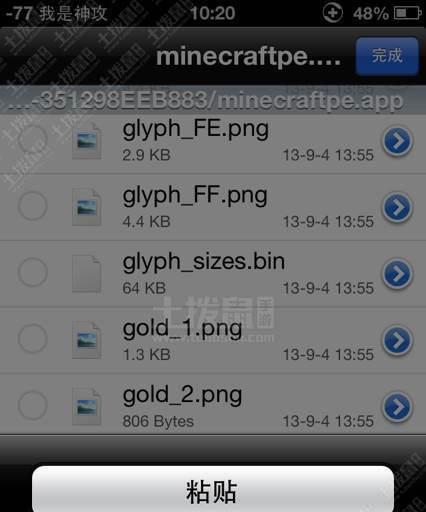Tap the 完成 done button
The width and height of the screenshot is (426, 512).
(387, 56)
